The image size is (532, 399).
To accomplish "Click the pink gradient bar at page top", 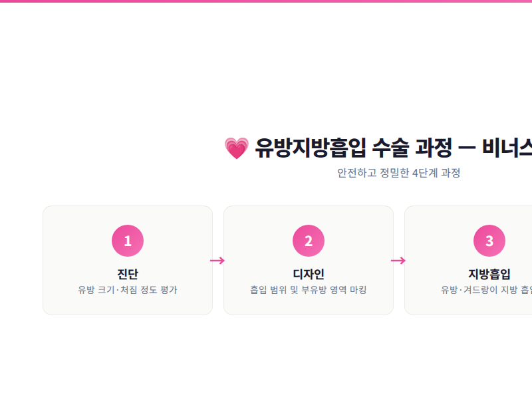I will tap(266, 1).
